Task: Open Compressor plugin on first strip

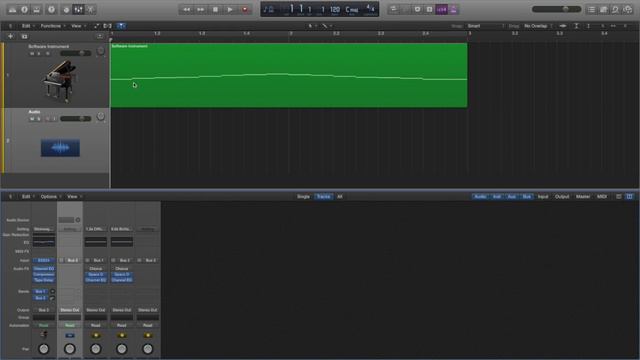Action: tap(44, 274)
